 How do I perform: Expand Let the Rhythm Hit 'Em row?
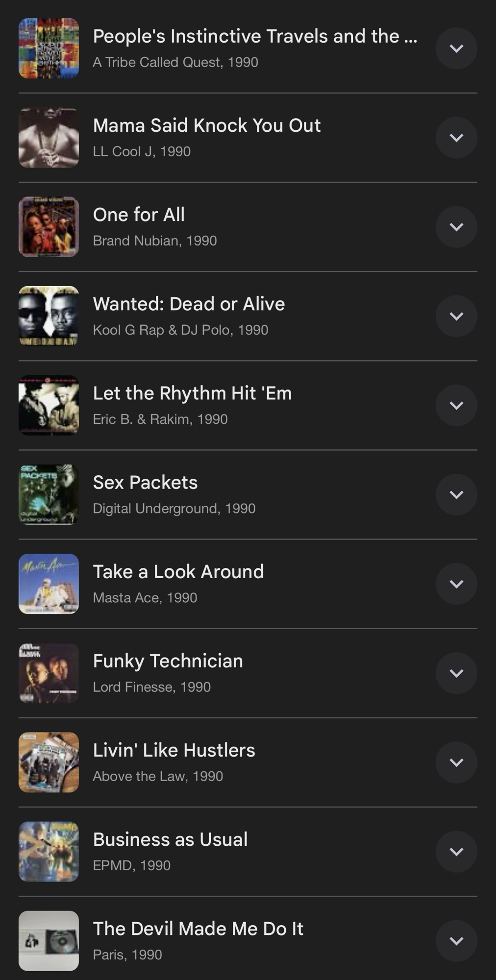click(456, 405)
